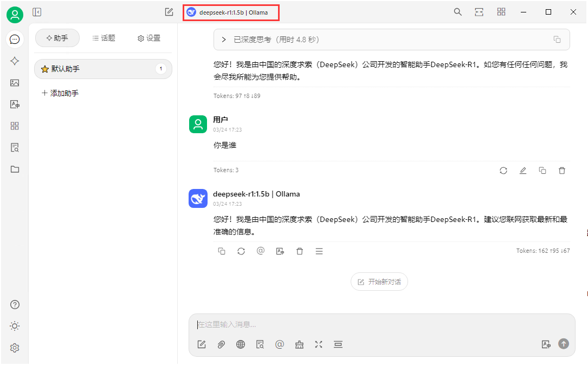
Task: Click the @ mention model icon under reply
Action: 261,251
